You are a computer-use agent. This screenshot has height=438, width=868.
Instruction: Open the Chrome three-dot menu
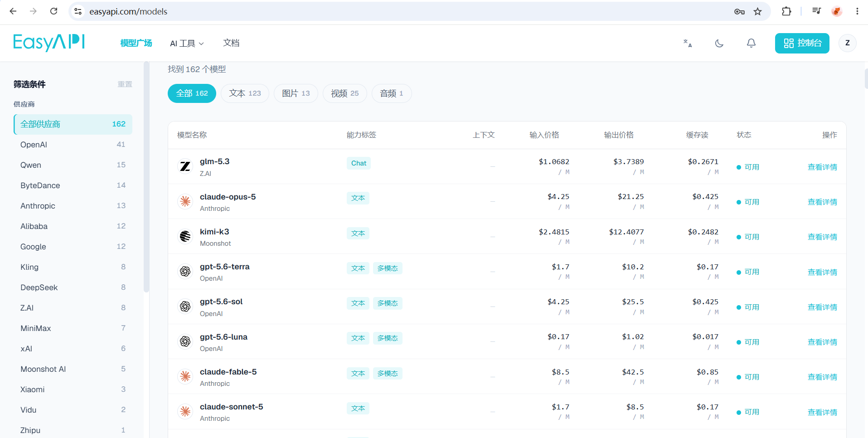(x=857, y=11)
